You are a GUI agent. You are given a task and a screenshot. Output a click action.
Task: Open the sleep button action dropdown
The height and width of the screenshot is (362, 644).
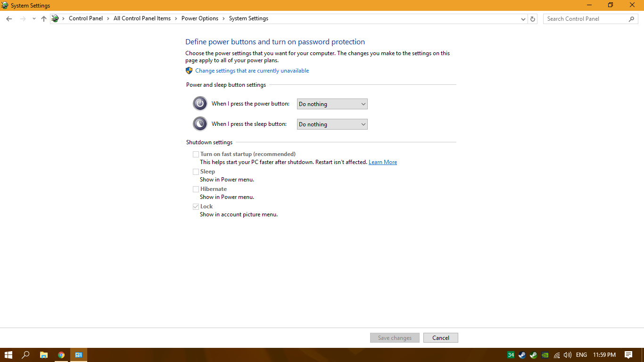pyautogui.click(x=332, y=124)
